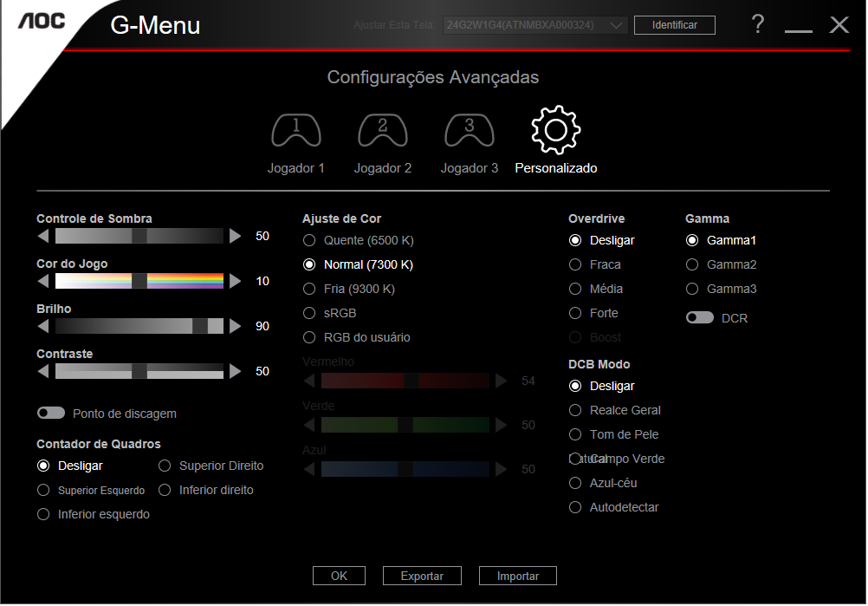This screenshot has width=868, height=606.
Task: Toggle the Ponto de discagem switch
Action: (51, 414)
